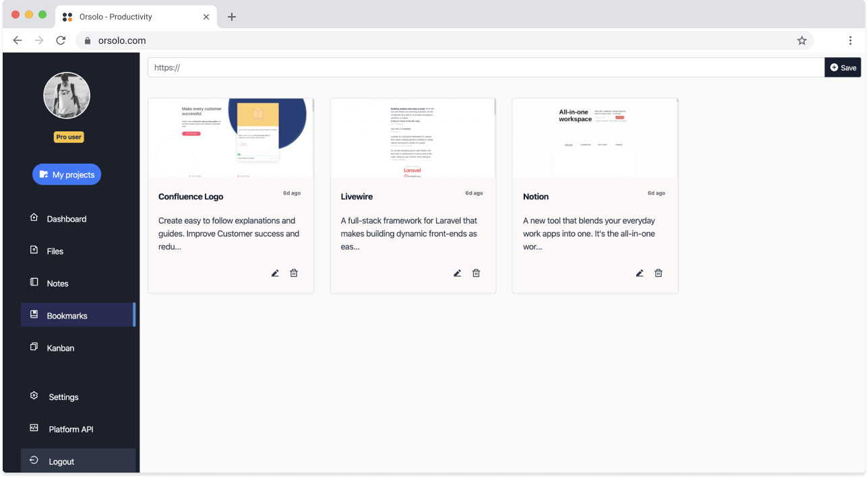This screenshot has height=478, width=868.
Task: Click the trash icon on Livewire card
Action: pyautogui.click(x=476, y=273)
